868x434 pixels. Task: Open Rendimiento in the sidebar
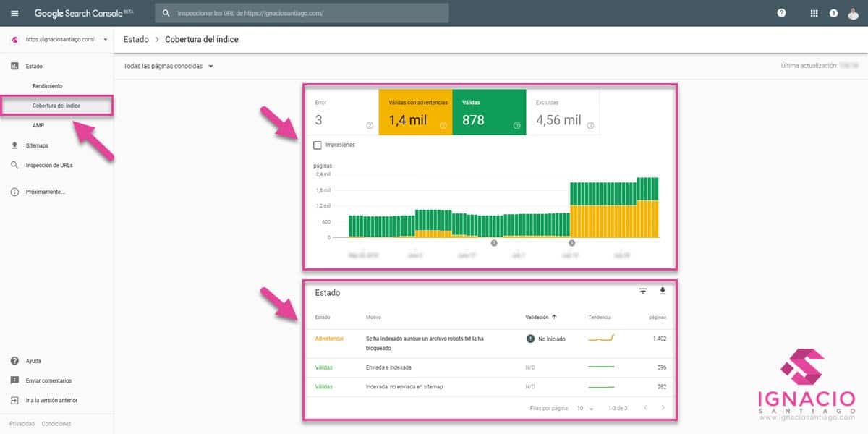tap(47, 86)
